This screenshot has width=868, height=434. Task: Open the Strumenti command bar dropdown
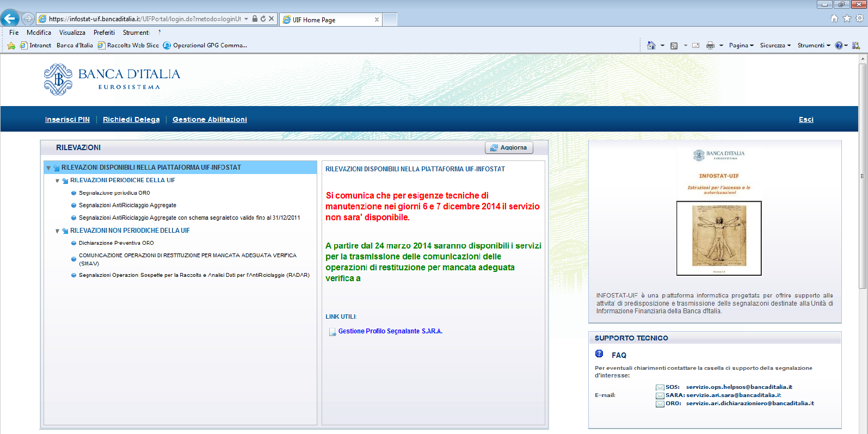(x=814, y=46)
